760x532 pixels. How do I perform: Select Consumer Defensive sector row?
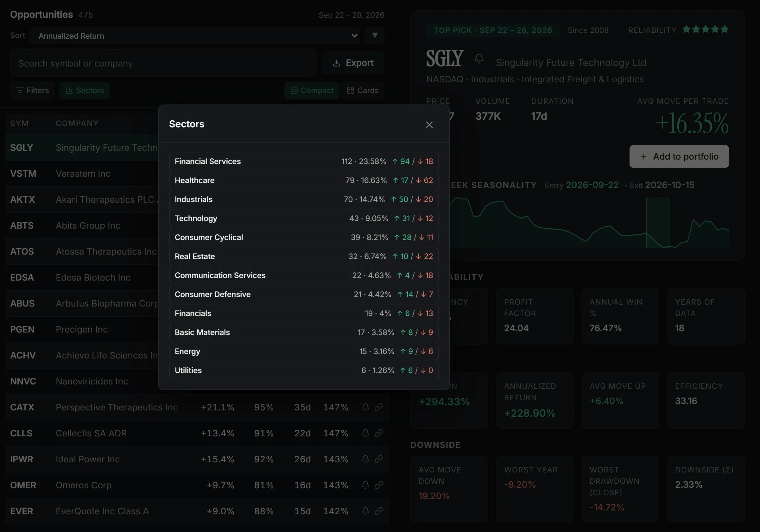click(304, 294)
